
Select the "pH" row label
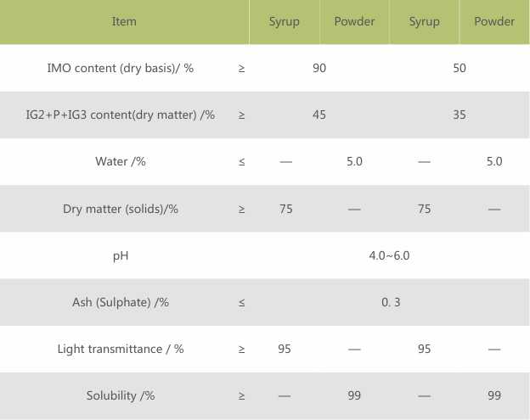(120, 255)
